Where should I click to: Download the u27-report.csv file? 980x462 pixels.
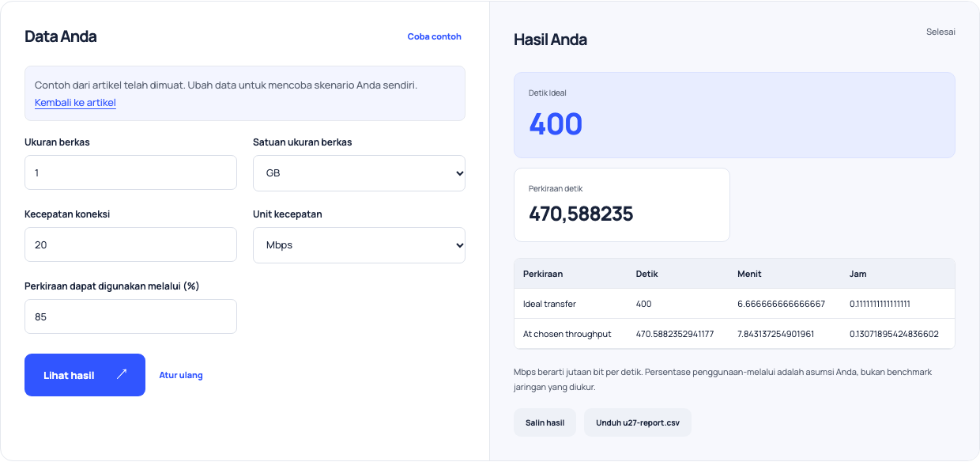point(638,422)
